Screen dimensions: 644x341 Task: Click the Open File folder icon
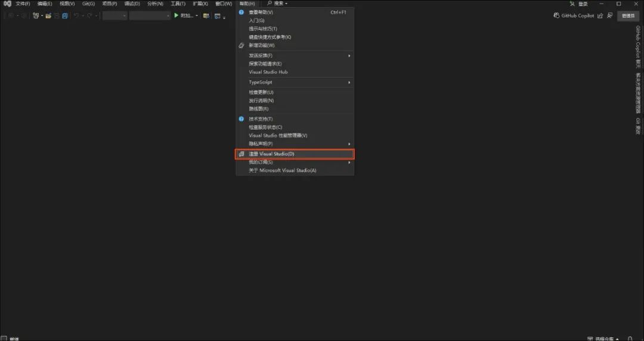[48, 15]
